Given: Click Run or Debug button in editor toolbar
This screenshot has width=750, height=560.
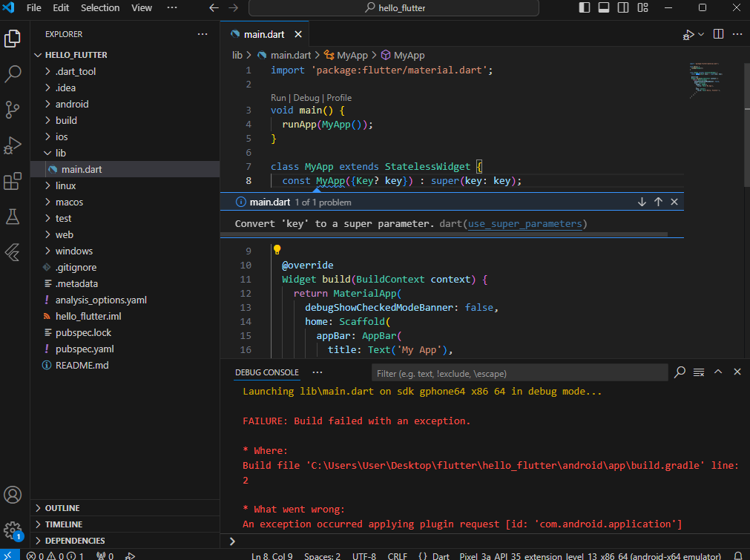Looking at the screenshot, I should tap(688, 34).
